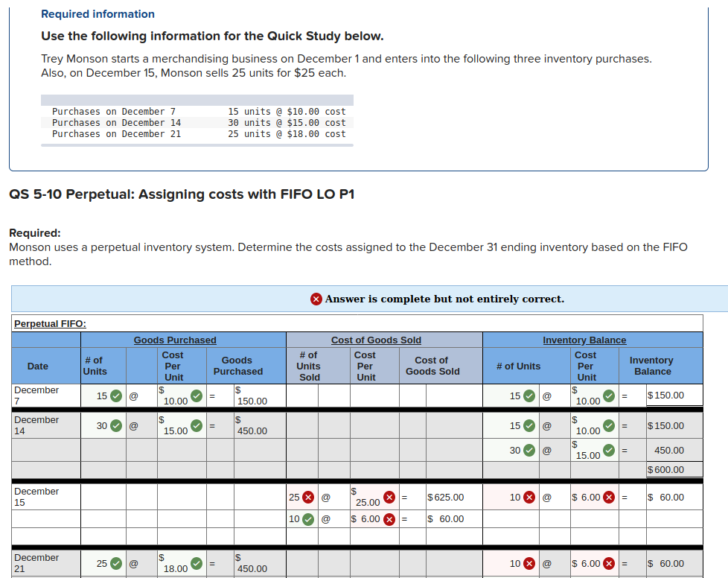The image size is (728, 578).
Task: Click the '# of Units Sold' column header
Action: click(309, 366)
